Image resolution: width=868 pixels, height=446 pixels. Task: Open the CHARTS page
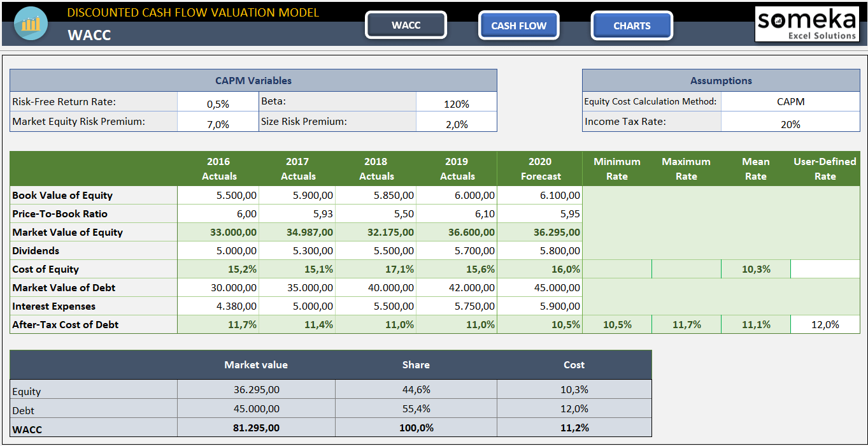click(631, 25)
